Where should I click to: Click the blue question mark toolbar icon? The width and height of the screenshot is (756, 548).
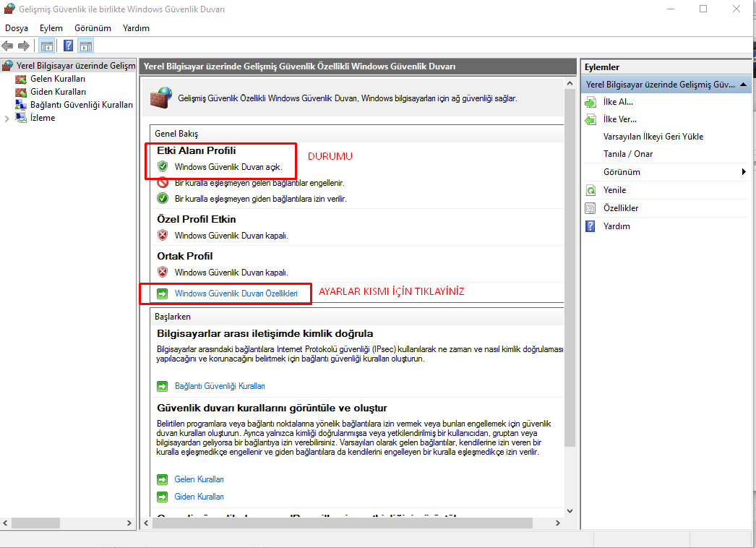pos(69,46)
